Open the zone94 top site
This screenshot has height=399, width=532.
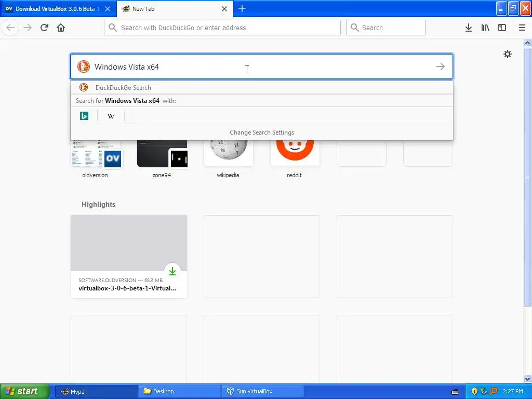tap(162, 159)
